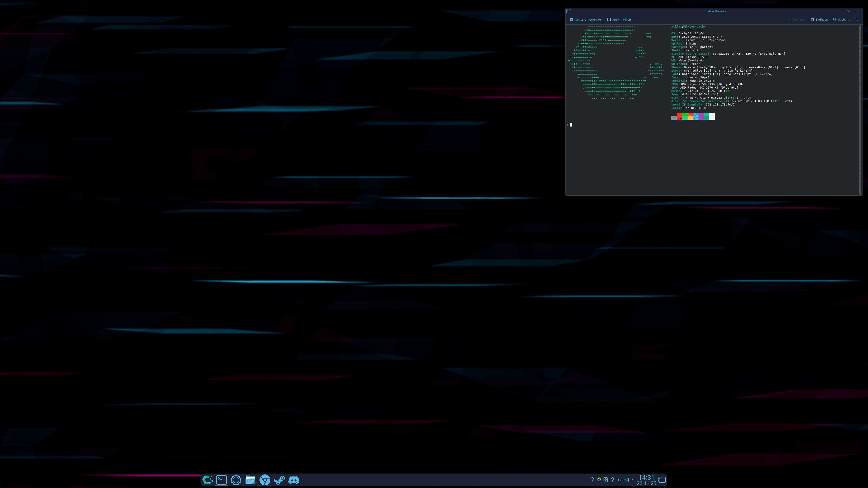Viewport: 868px width, 488px height.
Task: Mute audio via the volume tray icon
Action: [x=619, y=480]
